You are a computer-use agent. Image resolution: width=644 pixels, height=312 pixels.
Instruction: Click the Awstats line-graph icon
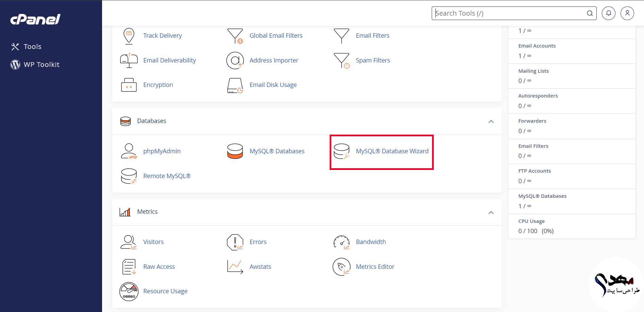tap(235, 267)
